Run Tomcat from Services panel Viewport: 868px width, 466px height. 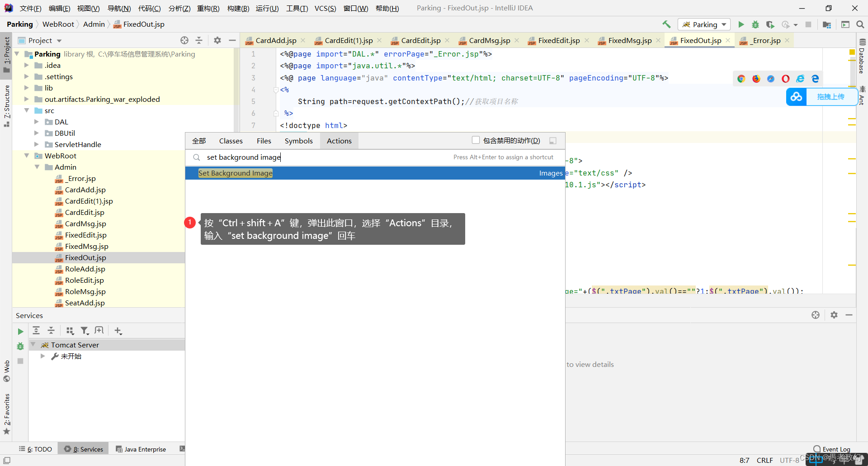coord(20,332)
